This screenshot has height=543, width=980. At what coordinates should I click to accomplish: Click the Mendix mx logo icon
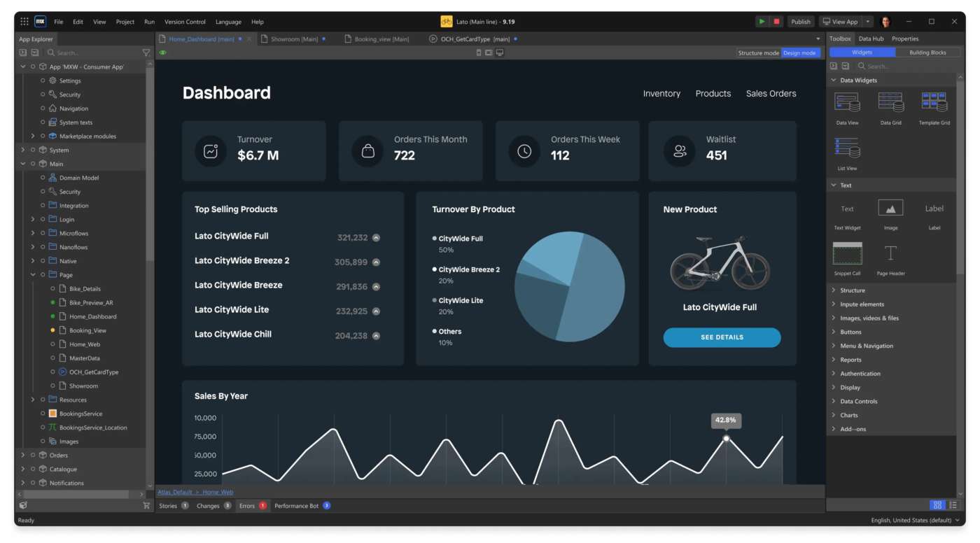pyautogui.click(x=40, y=22)
